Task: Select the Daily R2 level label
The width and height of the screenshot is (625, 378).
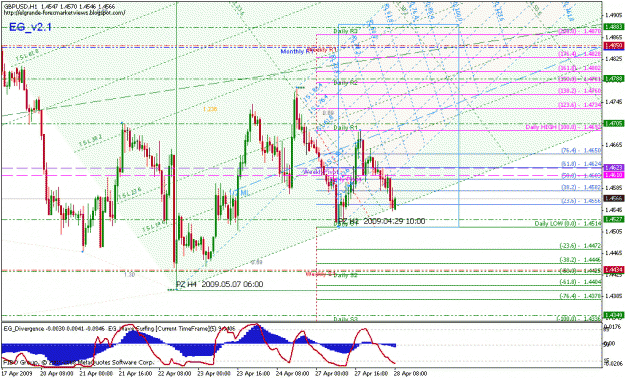Action: [345, 83]
